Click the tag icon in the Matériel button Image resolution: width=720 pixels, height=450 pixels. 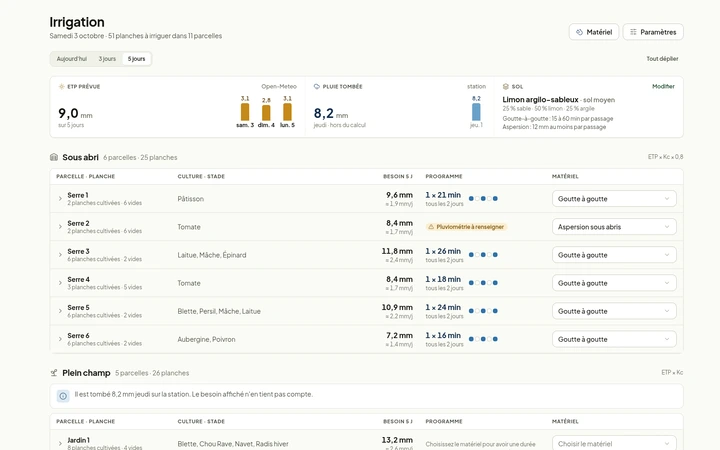[x=579, y=32]
